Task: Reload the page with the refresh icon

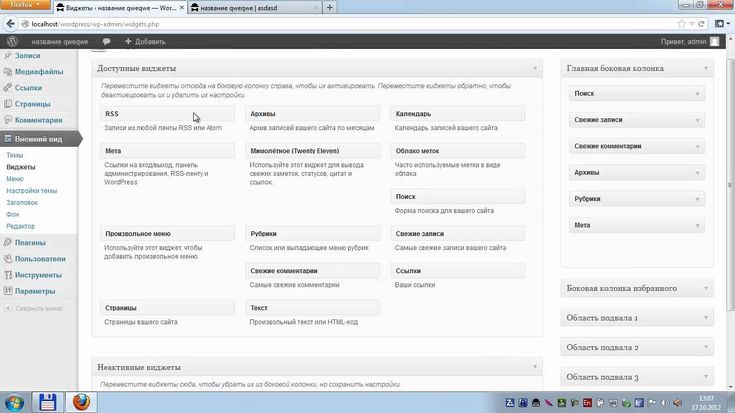Action: (701, 24)
